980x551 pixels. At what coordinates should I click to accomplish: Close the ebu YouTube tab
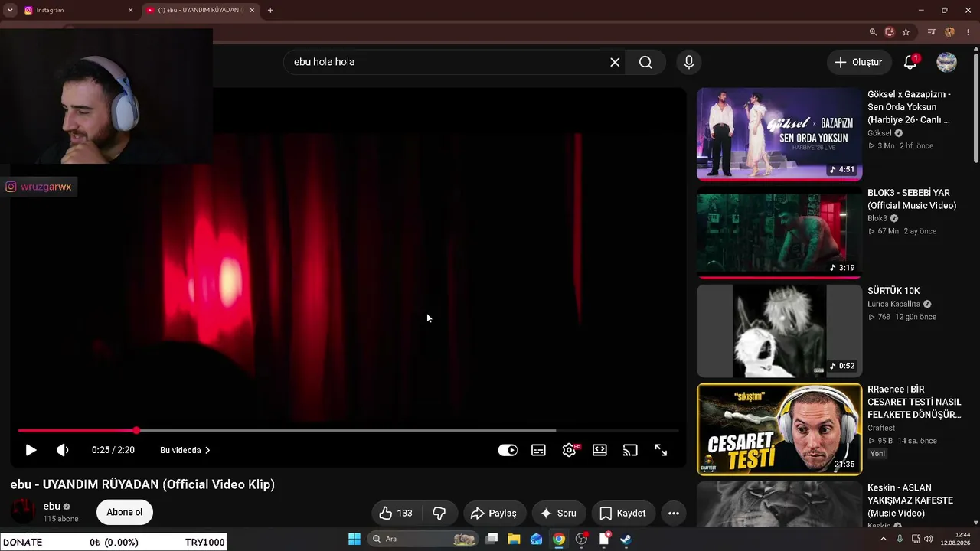tap(252, 11)
